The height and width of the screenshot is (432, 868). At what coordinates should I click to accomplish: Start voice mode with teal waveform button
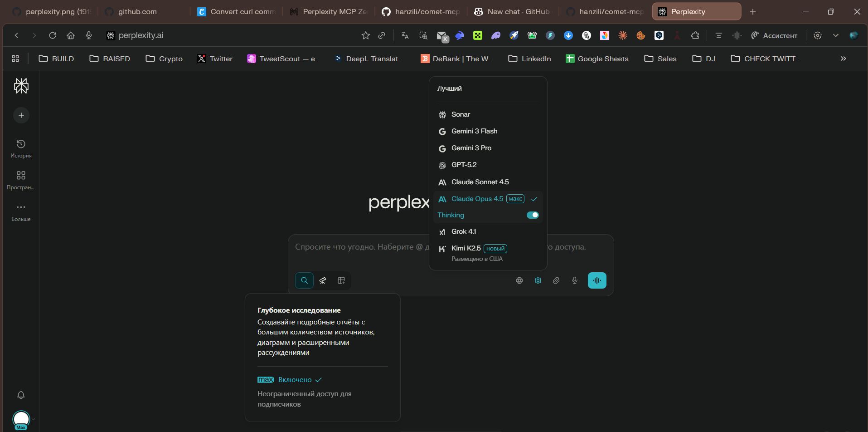(x=597, y=280)
